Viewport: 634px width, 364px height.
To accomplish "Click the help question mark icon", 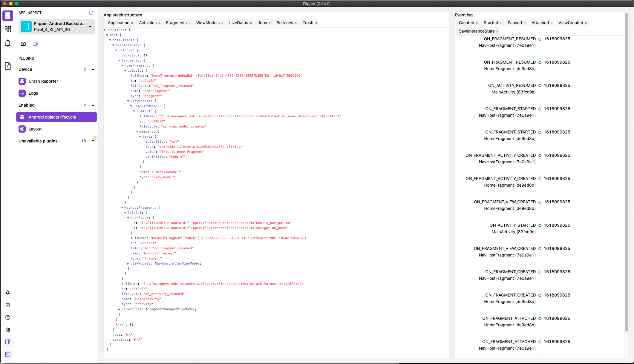I will pyautogui.click(x=8, y=317).
